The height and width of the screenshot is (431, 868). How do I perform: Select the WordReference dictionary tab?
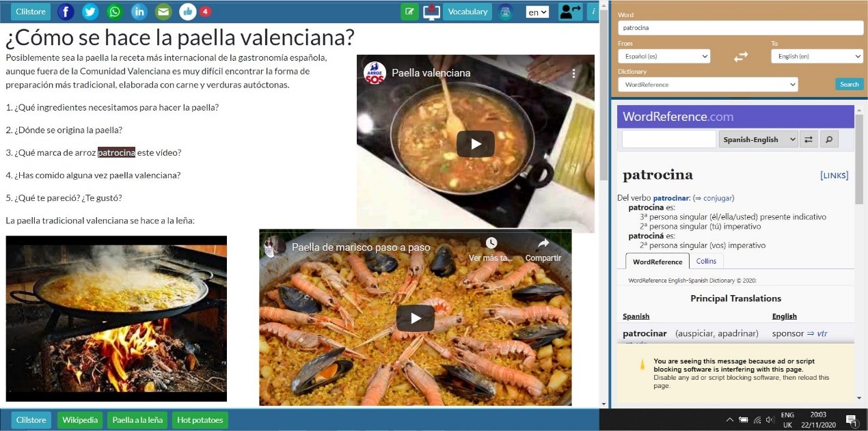[657, 262]
